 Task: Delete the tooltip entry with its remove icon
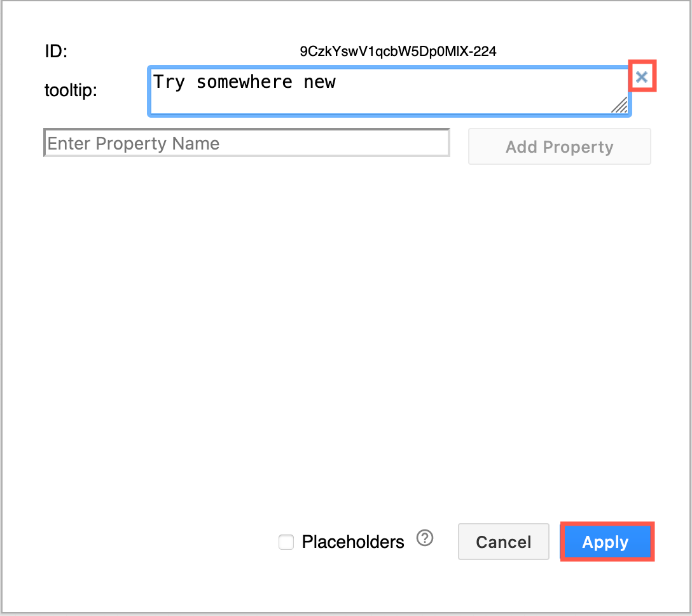(x=642, y=76)
